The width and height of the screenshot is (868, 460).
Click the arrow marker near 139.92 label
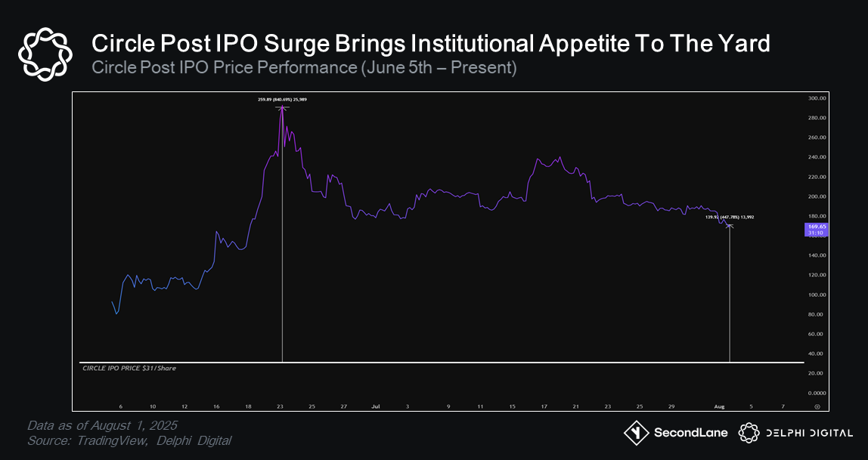(x=730, y=225)
